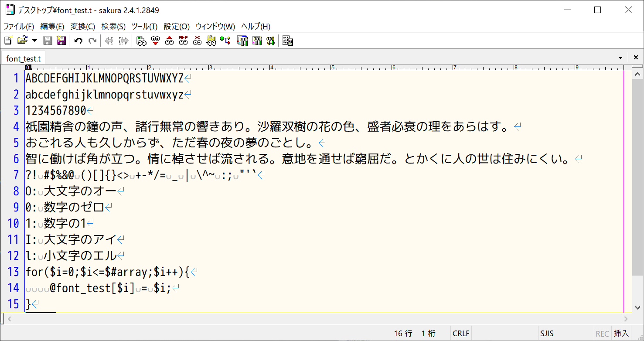Open the ツール(T) menu
644x341 pixels.
click(x=144, y=27)
